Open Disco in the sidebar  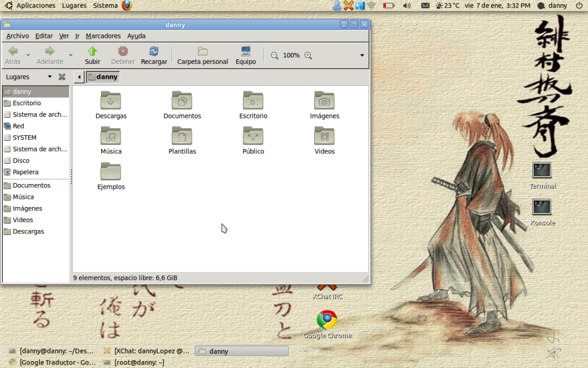pyautogui.click(x=36, y=161)
